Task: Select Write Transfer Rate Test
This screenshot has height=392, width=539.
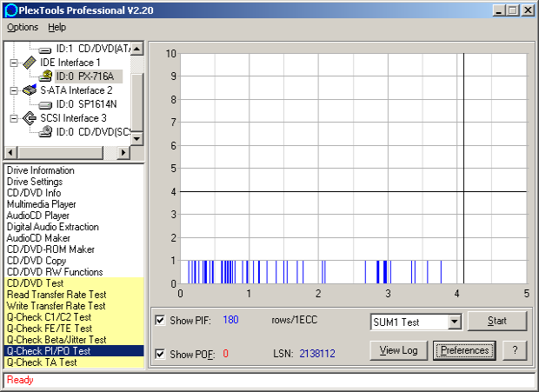Action: 74,306
